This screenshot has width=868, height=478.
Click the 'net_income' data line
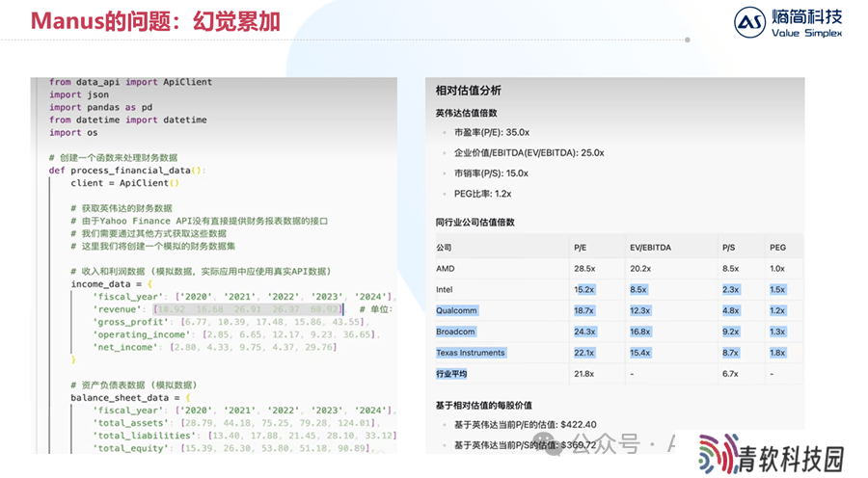(x=215, y=348)
